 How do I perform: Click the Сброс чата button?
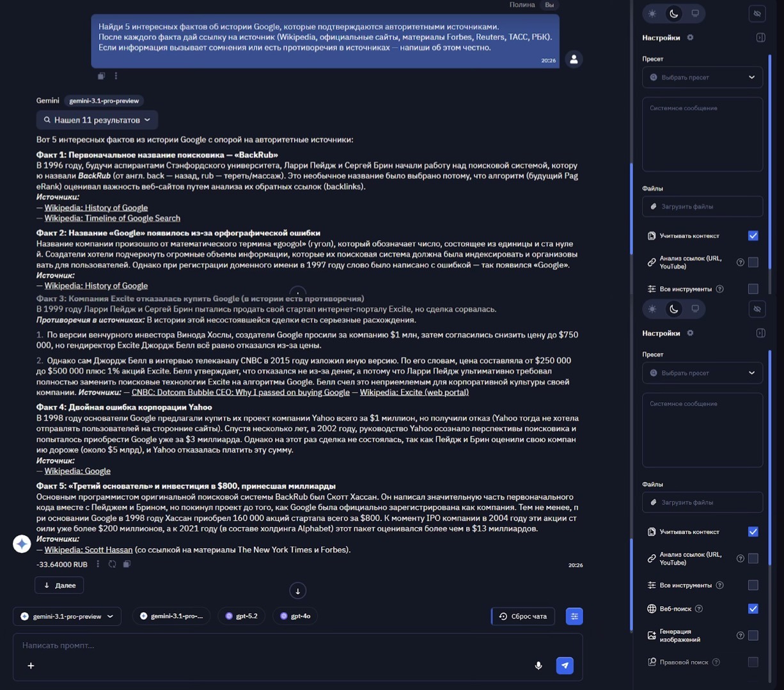[523, 616]
